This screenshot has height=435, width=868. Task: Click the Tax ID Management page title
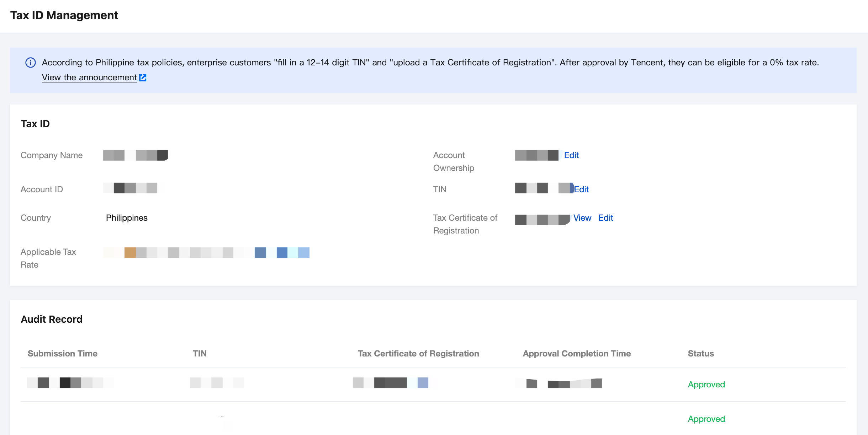(64, 15)
